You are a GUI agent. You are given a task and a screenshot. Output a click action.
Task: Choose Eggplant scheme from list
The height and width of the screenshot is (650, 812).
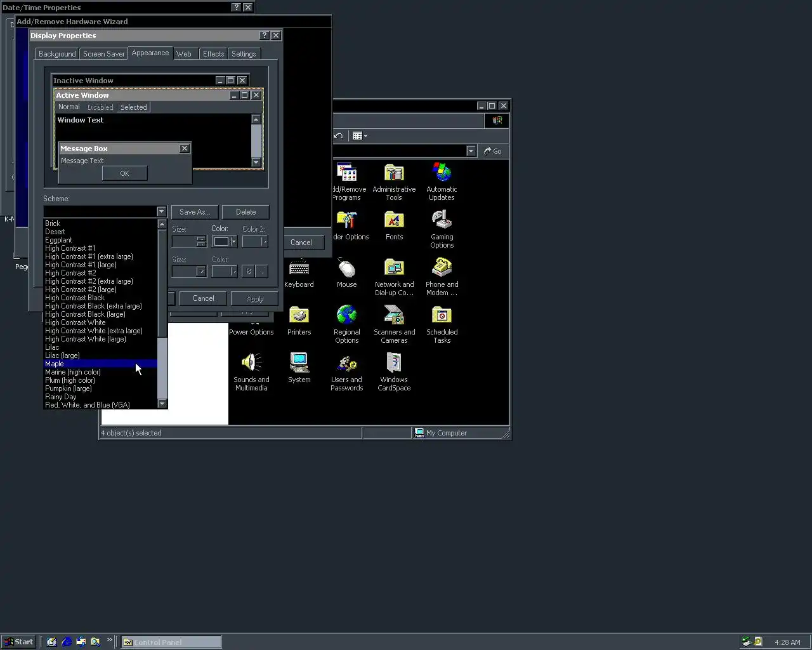(100, 240)
